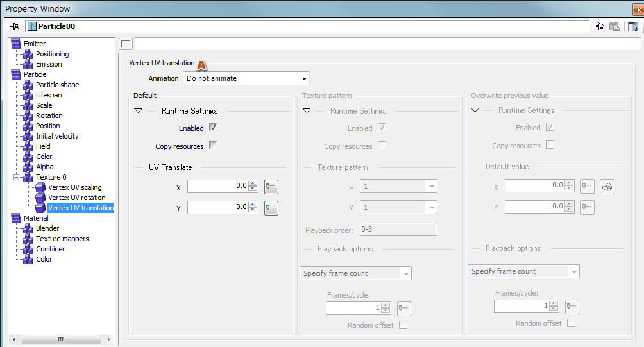Click the slider button next to UV Translate X
The height and width of the screenshot is (347, 644).
click(x=271, y=187)
